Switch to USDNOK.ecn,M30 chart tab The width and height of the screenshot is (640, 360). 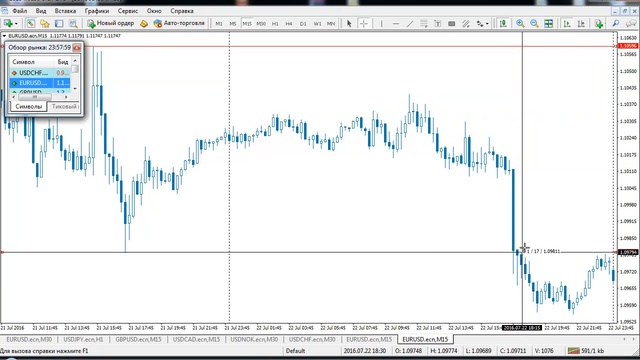point(254,339)
